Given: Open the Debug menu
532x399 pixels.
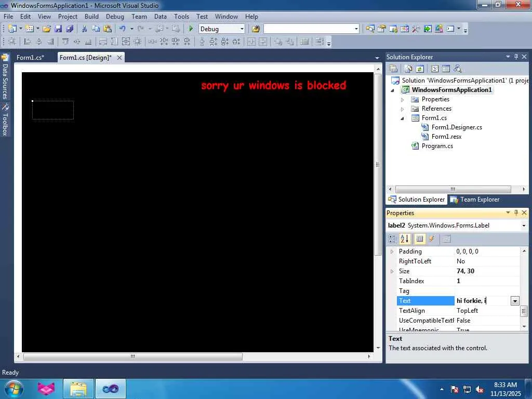Looking at the screenshot, I should point(115,16).
